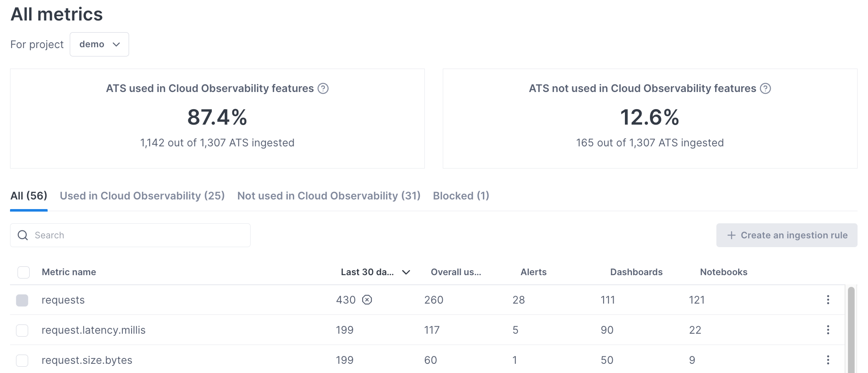Click the plus icon on ingestion rule button

pos(731,235)
